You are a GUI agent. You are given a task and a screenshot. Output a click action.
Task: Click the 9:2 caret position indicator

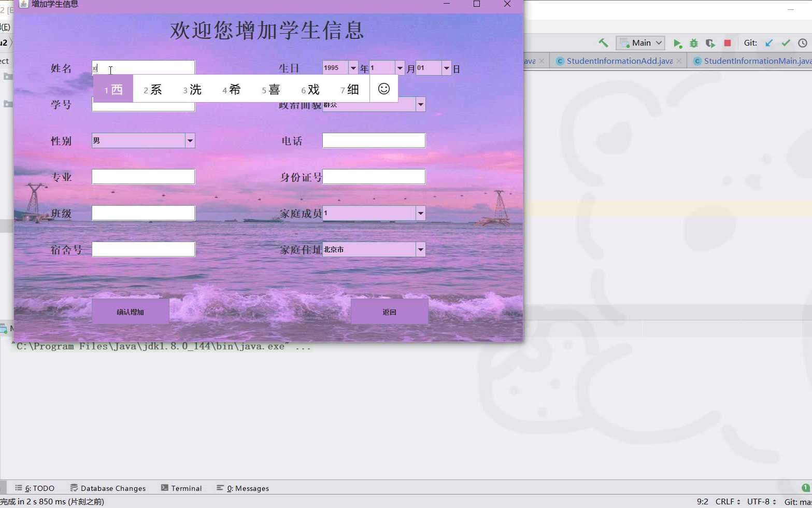tap(702, 501)
